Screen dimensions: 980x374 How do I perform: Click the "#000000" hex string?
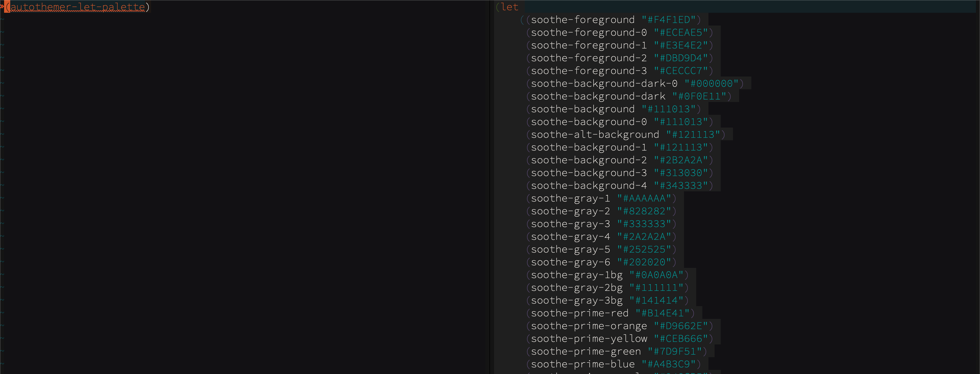click(x=712, y=84)
